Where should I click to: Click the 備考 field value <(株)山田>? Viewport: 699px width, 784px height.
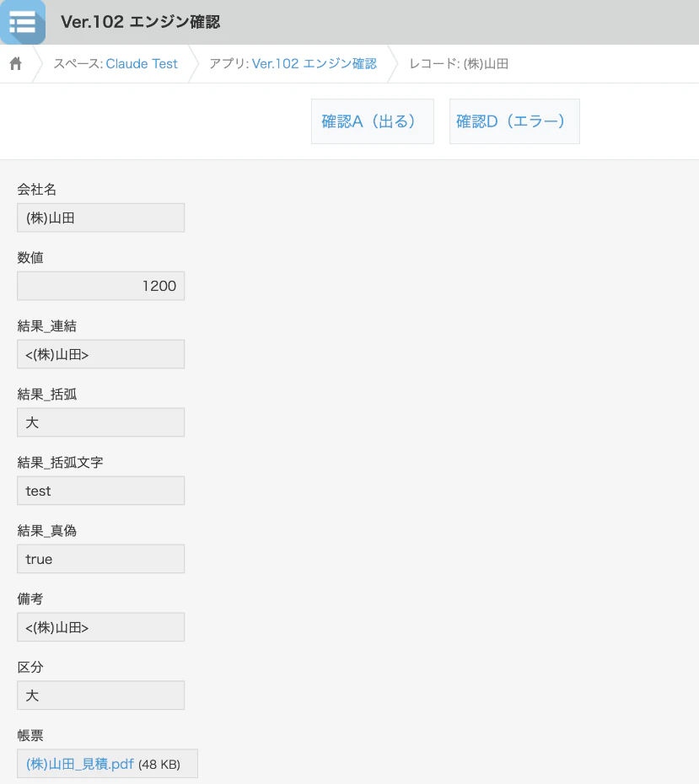point(100,627)
